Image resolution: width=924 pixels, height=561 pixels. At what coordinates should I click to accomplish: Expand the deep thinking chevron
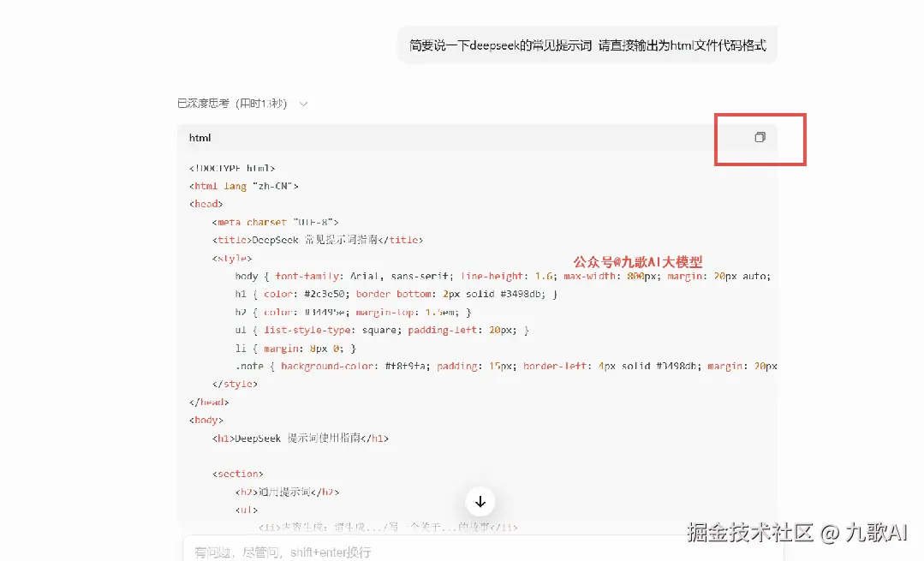tap(303, 104)
